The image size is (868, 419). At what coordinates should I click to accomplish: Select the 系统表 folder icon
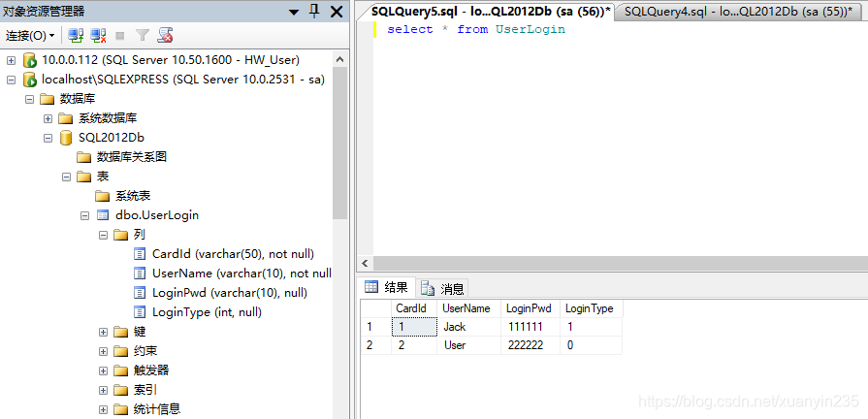pos(103,196)
